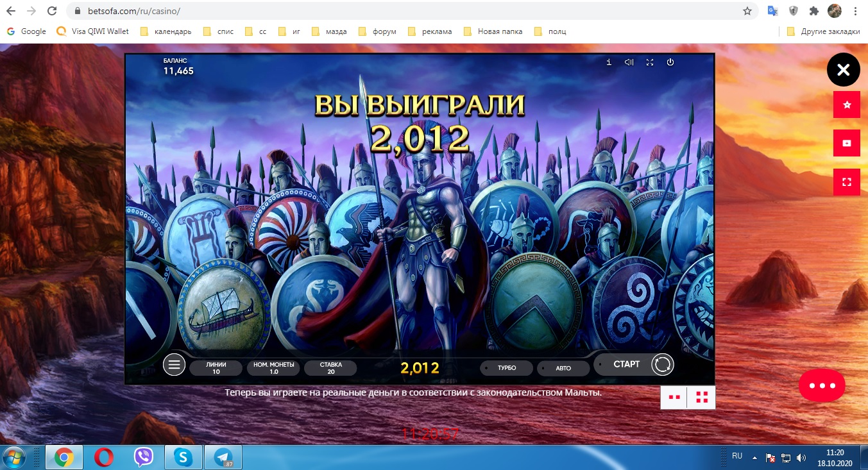
Task: Open the ЛИНИИ lines selector
Action: [x=216, y=368]
